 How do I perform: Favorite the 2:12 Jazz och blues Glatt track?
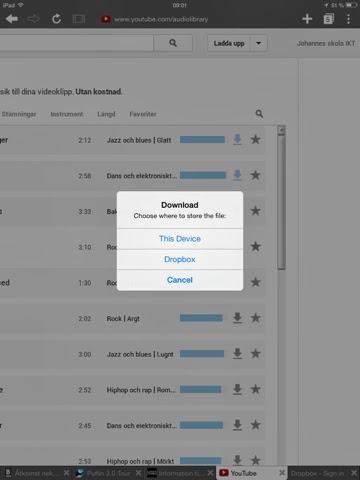pyautogui.click(x=256, y=140)
